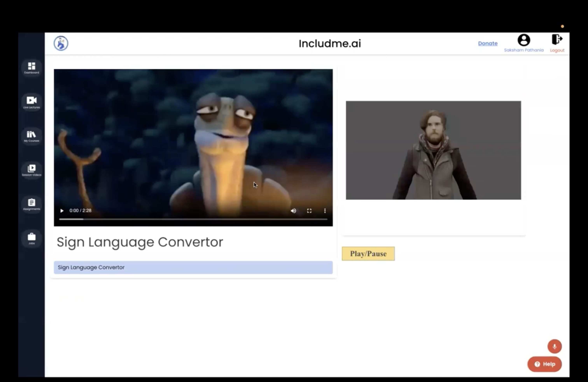The width and height of the screenshot is (588, 382).
Task: Activate the red microphone button
Action: point(554,346)
